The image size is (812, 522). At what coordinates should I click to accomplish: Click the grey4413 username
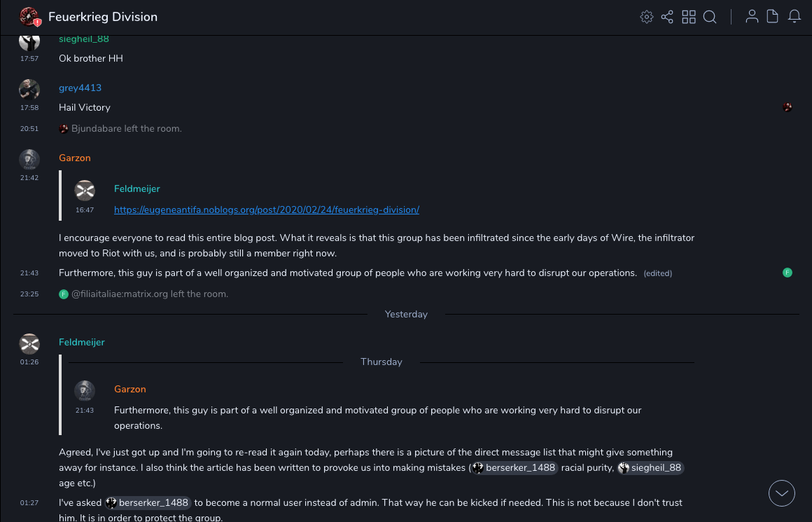pyautogui.click(x=80, y=88)
